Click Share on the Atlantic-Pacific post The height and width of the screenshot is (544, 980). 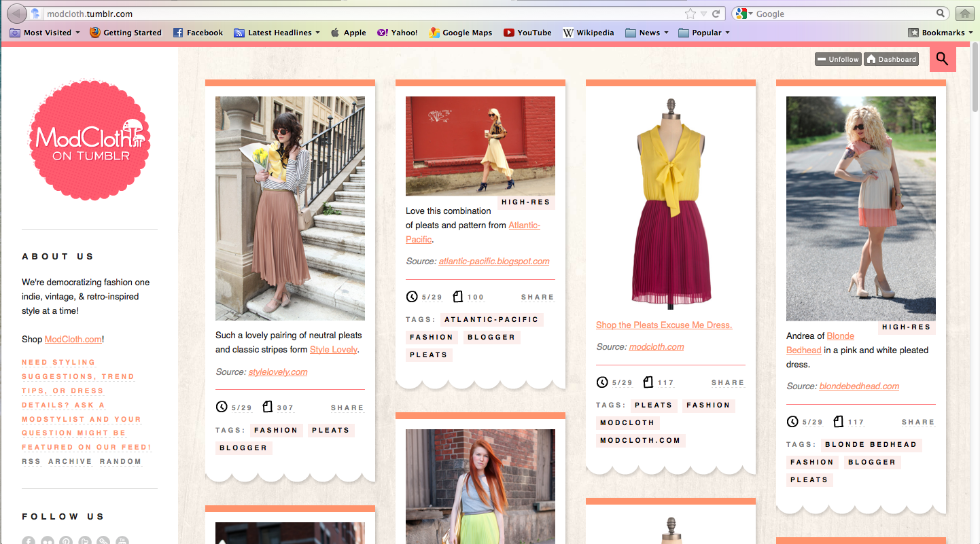pos(538,297)
